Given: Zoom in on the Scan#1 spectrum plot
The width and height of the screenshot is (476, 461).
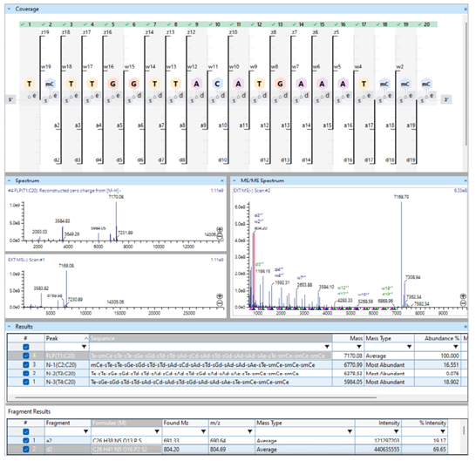Looking at the screenshot, I should pos(220,296).
